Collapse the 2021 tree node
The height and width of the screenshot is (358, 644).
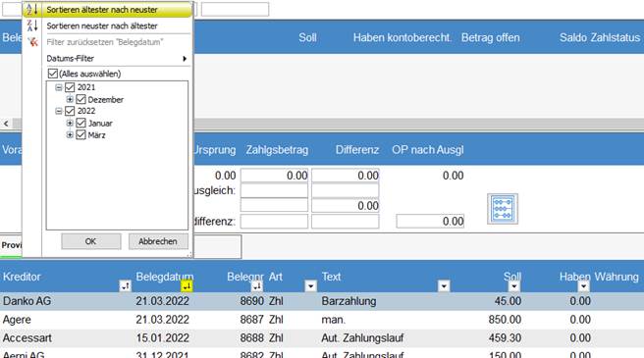(x=59, y=87)
